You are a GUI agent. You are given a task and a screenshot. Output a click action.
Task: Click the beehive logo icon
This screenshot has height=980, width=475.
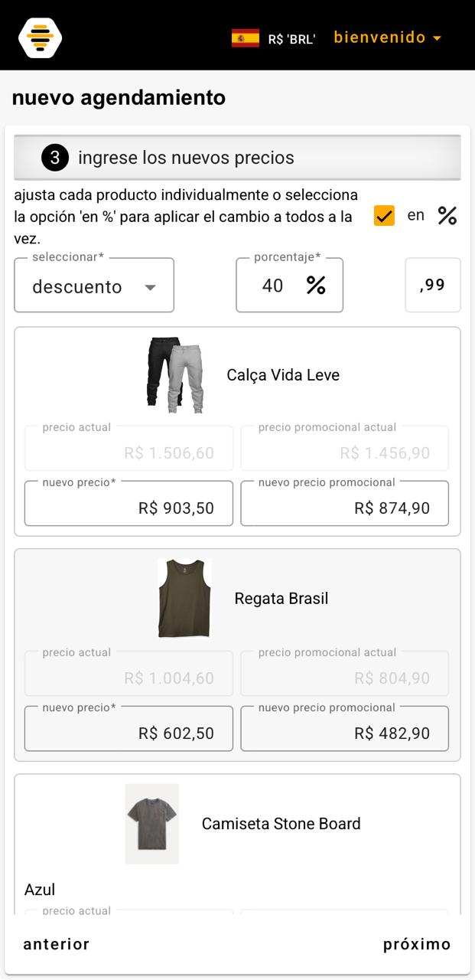pos(40,38)
